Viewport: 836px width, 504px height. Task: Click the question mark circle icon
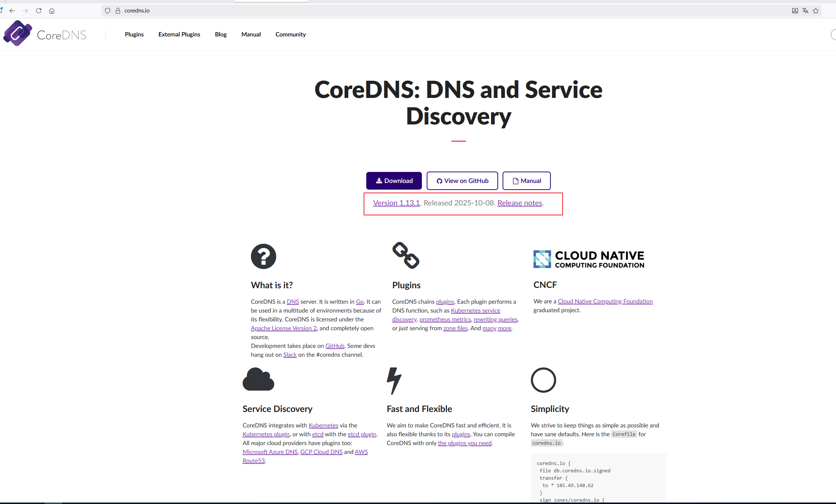[x=263, y=256]
